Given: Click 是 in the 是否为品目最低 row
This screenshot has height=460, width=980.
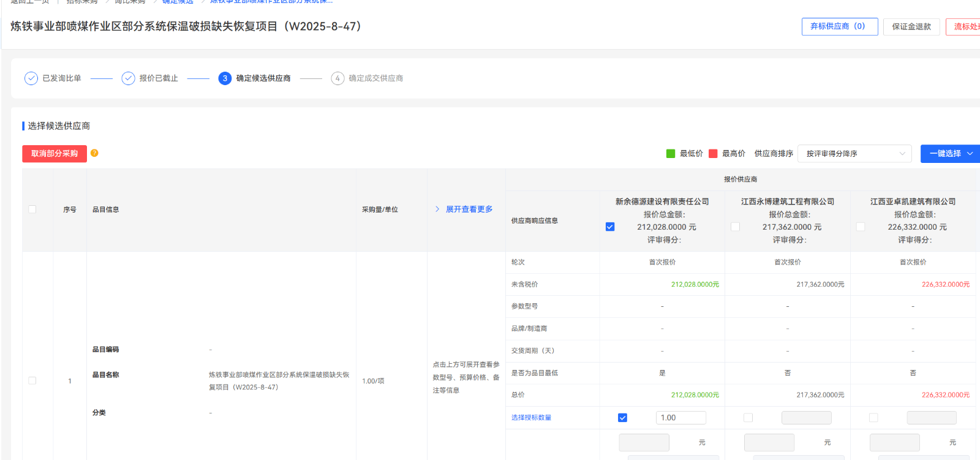Looking at the screenshot, I should [x=662, y=373].
